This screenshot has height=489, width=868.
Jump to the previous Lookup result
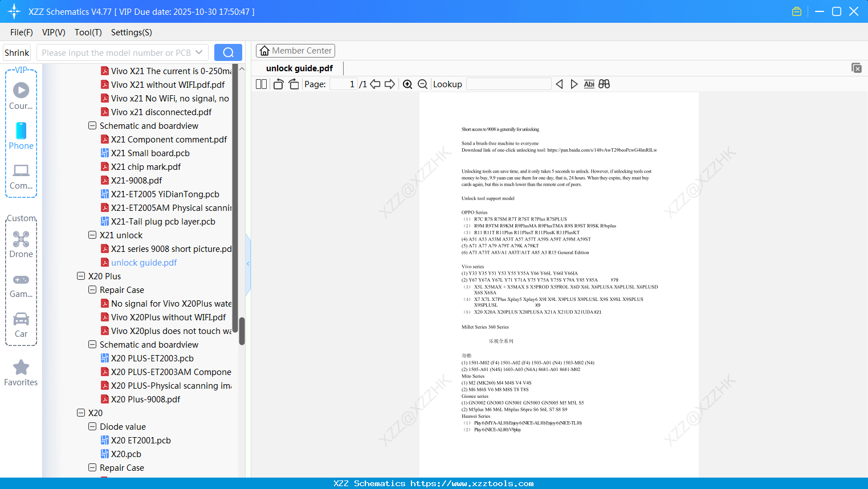tap(559, 84)
